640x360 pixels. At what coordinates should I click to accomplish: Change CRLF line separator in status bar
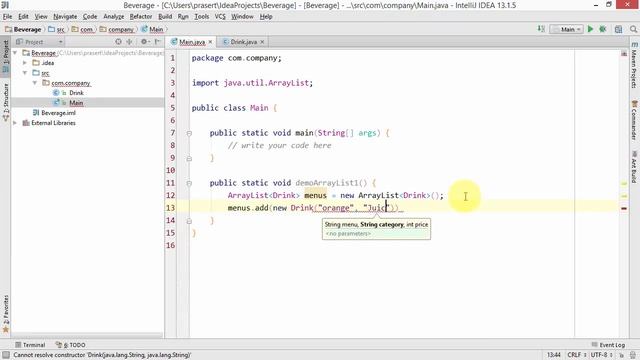pos(576,355)
